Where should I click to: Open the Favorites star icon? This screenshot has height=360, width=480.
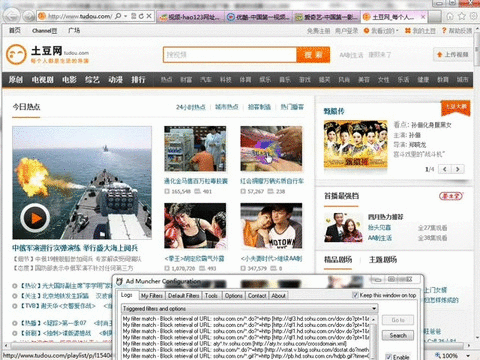click(462, 16)
